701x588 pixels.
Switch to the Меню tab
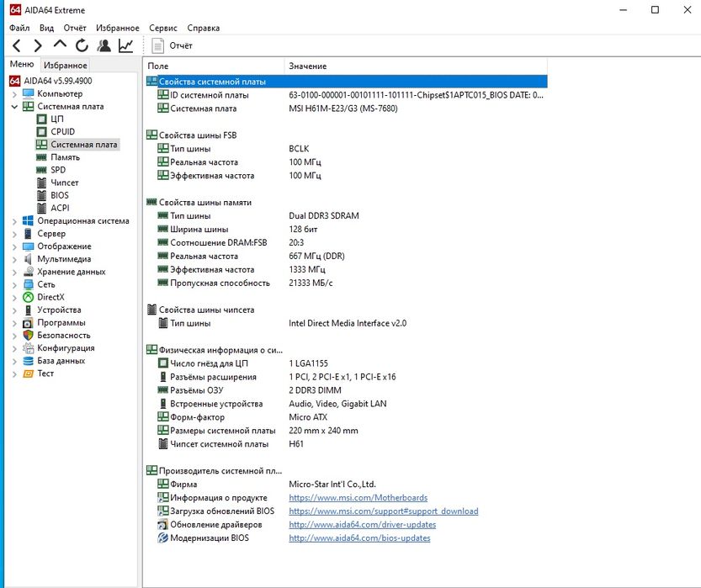coord(22,64)
